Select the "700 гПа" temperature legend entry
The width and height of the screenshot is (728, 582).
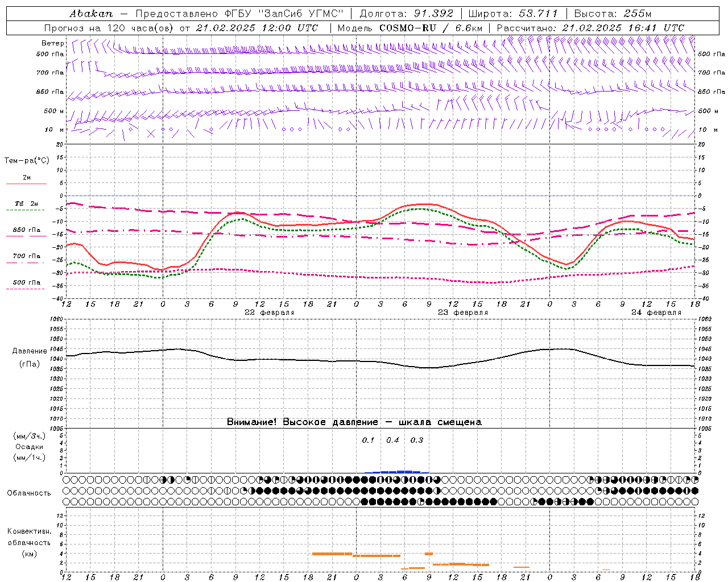coord(27,256)
